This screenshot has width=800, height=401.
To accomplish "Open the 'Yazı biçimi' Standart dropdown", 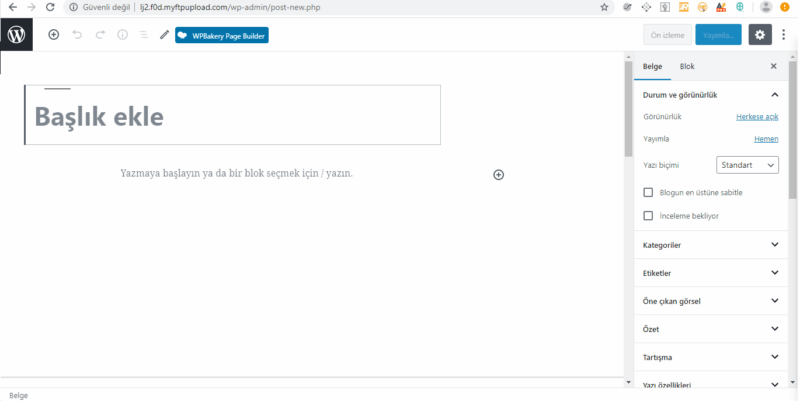I will 747,165.
